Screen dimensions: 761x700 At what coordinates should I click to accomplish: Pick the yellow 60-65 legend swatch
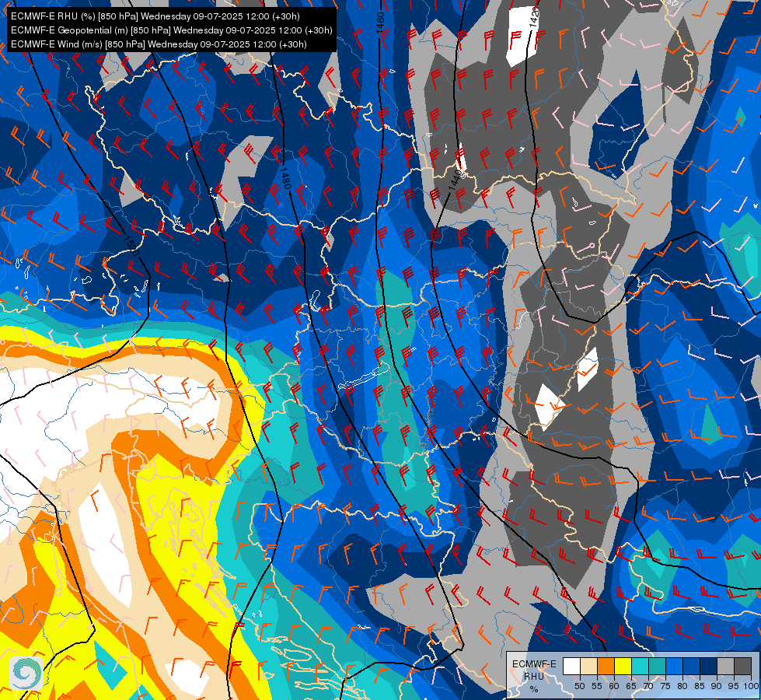[x=623, y=666]
